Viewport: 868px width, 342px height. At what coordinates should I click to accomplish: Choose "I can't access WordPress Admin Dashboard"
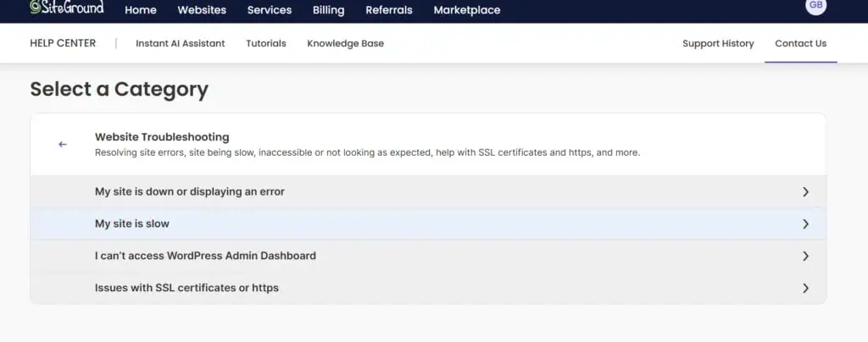205,256
